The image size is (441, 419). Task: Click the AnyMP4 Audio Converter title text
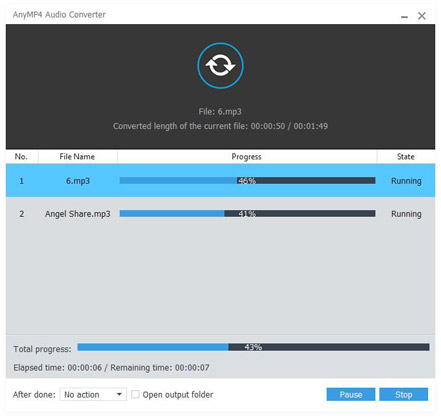(59, 15)
